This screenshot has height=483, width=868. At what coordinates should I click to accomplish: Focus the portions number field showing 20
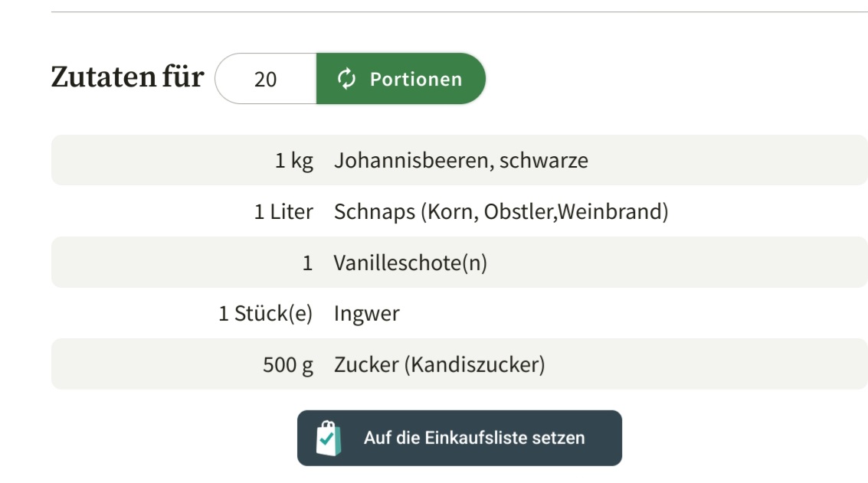266,79
